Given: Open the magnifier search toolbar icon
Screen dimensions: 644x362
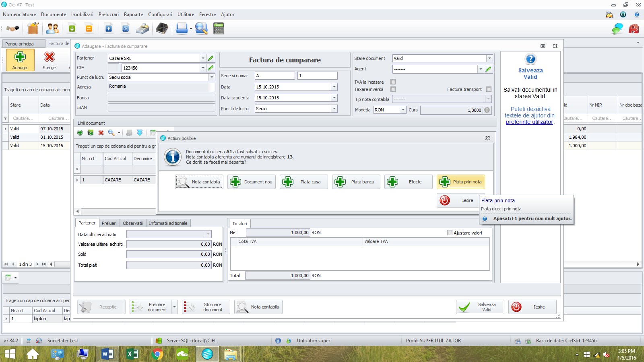Looking at the screenshot, I should 201,29.
